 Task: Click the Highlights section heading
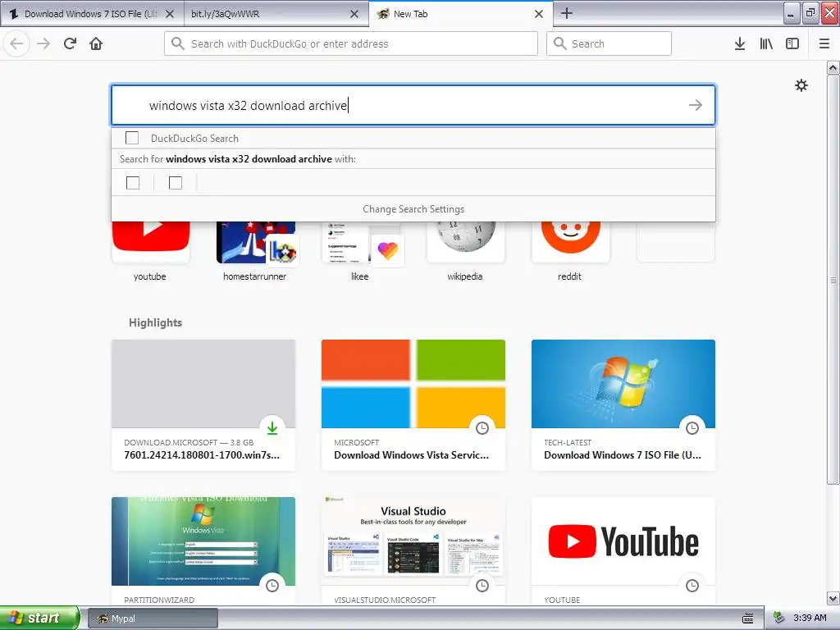tap(155, 322)
